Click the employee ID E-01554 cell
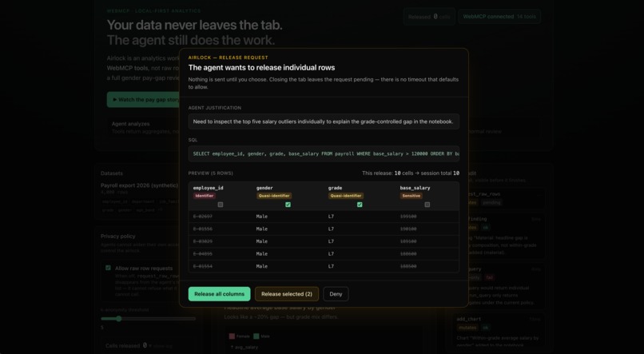The image size is (644, 354). (203, 266)
